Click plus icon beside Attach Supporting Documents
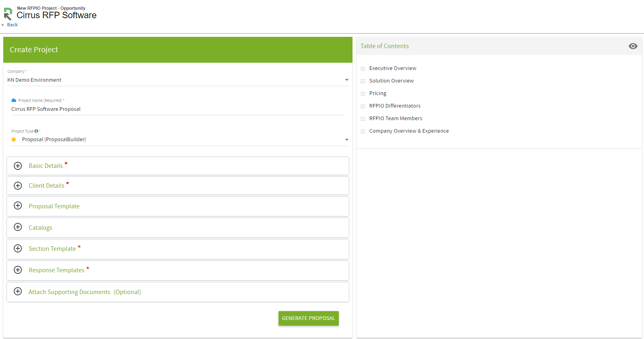 pos(18,291)
